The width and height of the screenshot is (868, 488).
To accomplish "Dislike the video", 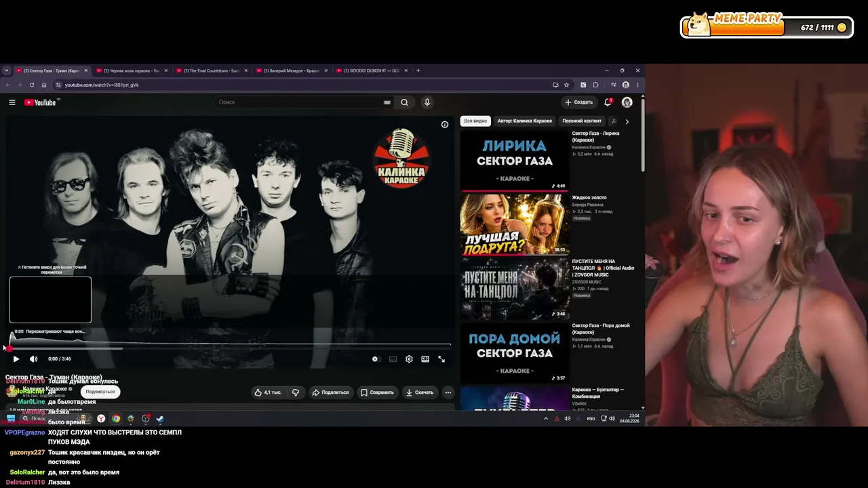I will coord(295,392).
